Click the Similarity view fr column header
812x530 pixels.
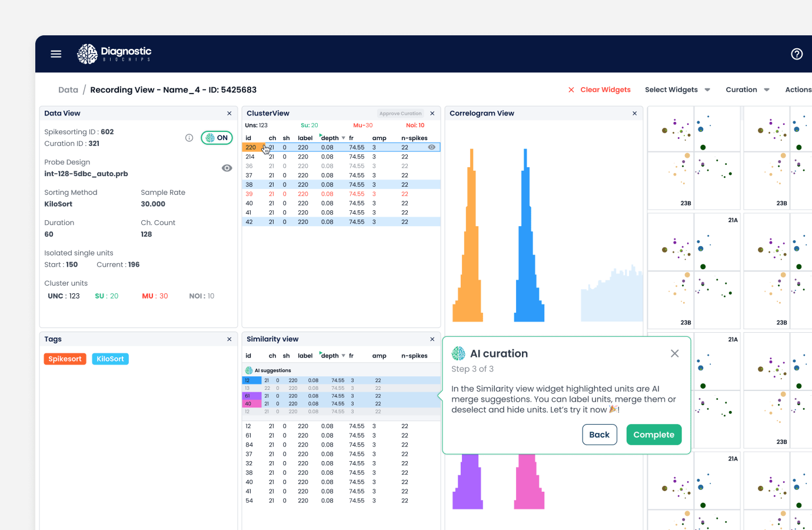pyautogui.click(x=351, y=356)
